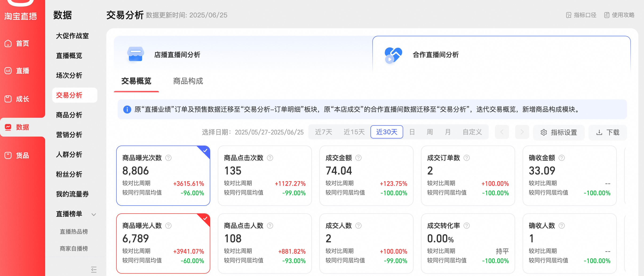
Task: Select the 商品点击次数 metric card
Action: tap(265, 176)
